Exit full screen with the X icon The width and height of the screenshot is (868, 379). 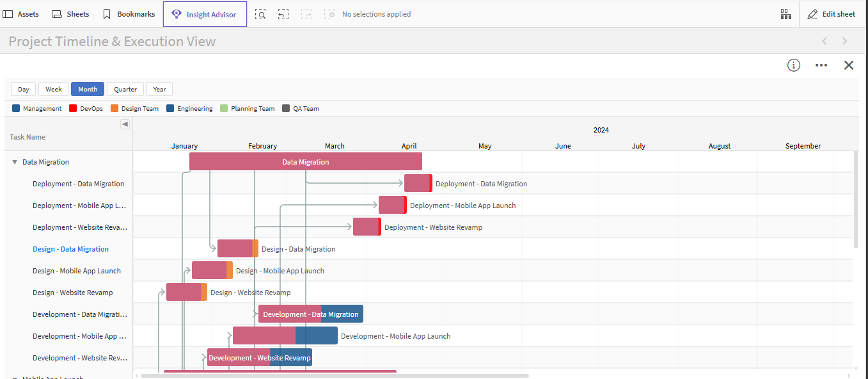tap(849, 65)
